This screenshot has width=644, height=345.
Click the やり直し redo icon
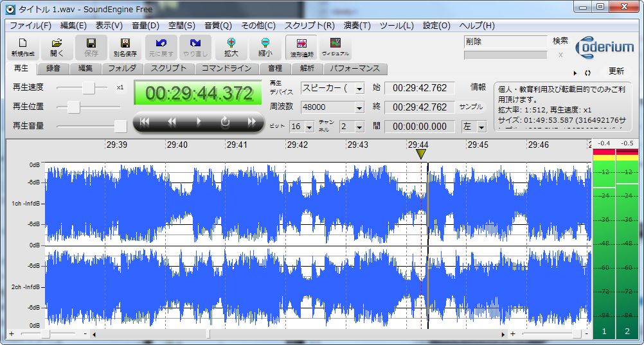pos(195,48)
